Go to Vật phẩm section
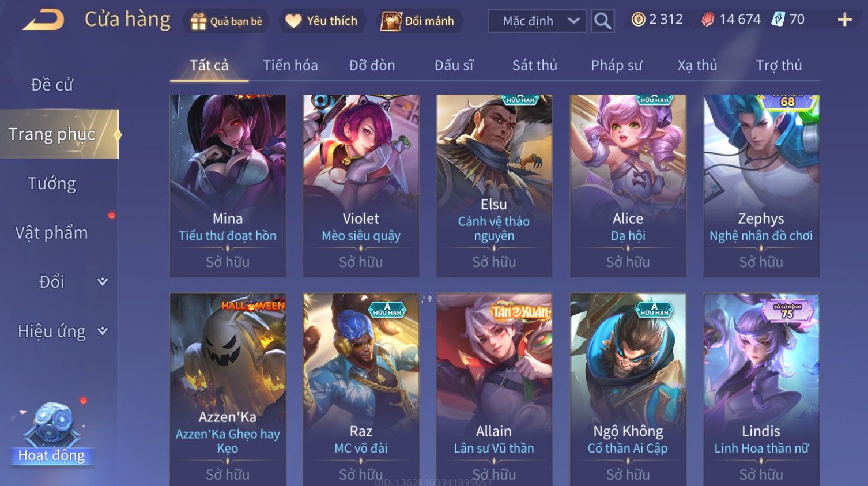The image size is (868, 486). point(52,233)
